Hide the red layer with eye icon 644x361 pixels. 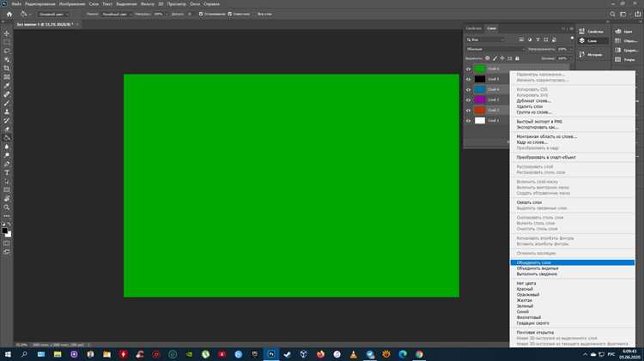[468, 111]
